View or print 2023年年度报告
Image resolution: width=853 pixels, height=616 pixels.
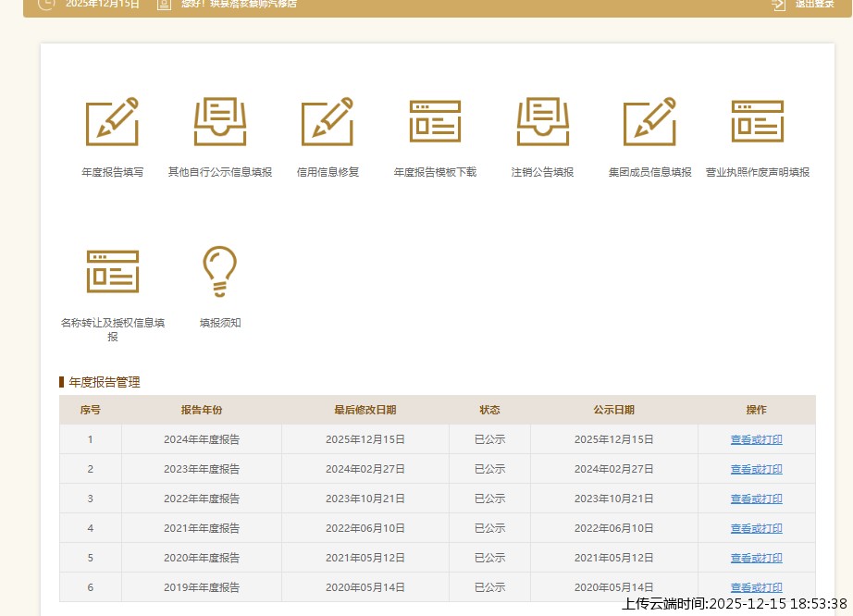coord(756,469)
